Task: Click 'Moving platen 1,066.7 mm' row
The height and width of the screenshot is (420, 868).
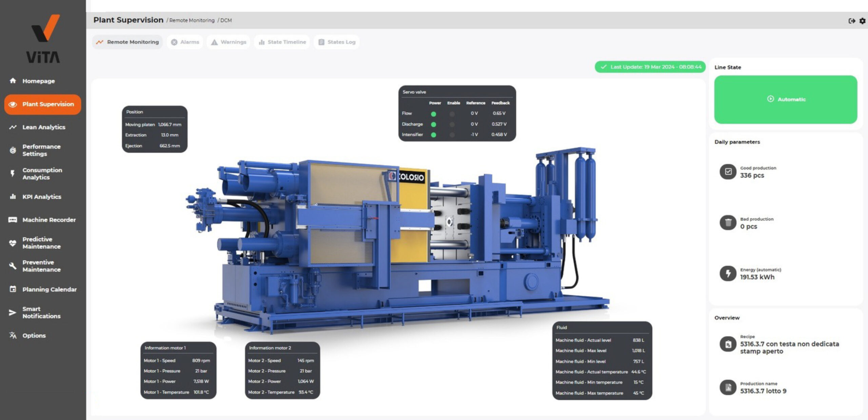Action: pos(153,125)
